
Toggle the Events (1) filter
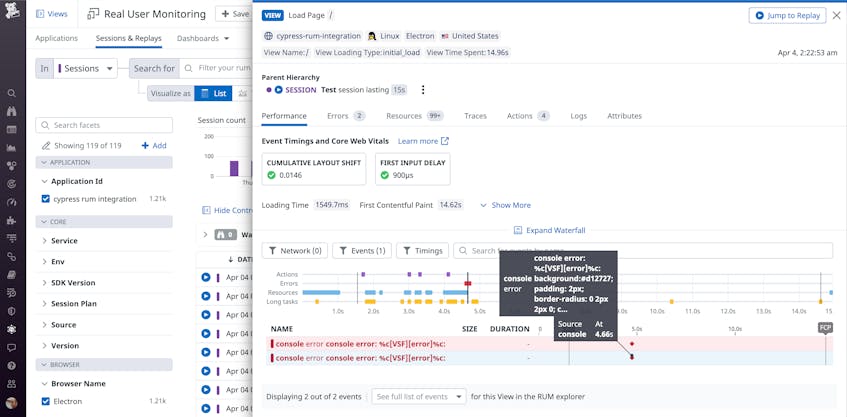(x=362, y=251)
